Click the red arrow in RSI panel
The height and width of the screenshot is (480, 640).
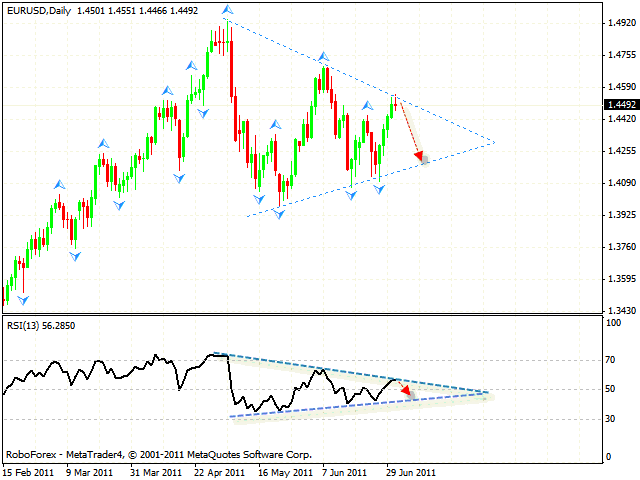(x=406, y=390)
